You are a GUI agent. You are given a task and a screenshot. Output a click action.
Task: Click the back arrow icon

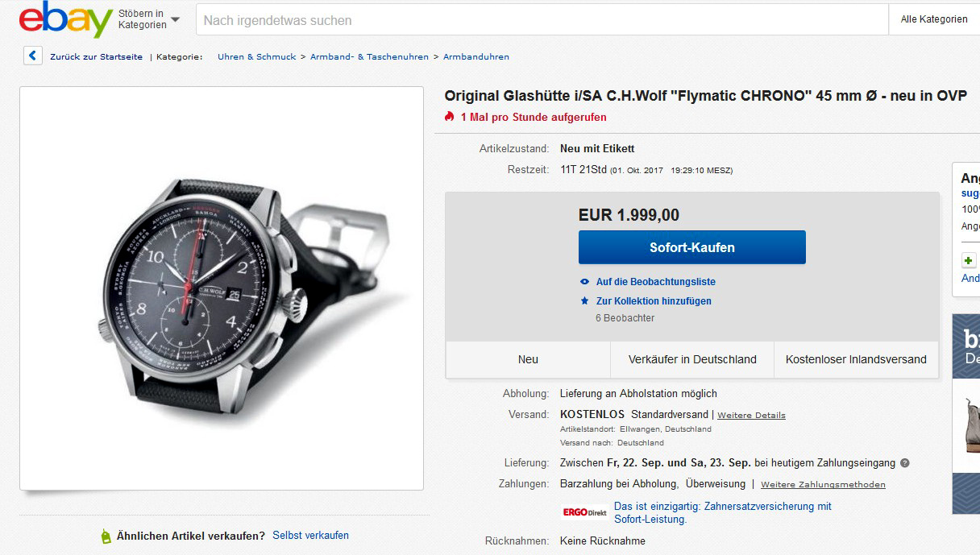(x=32, y=56)
